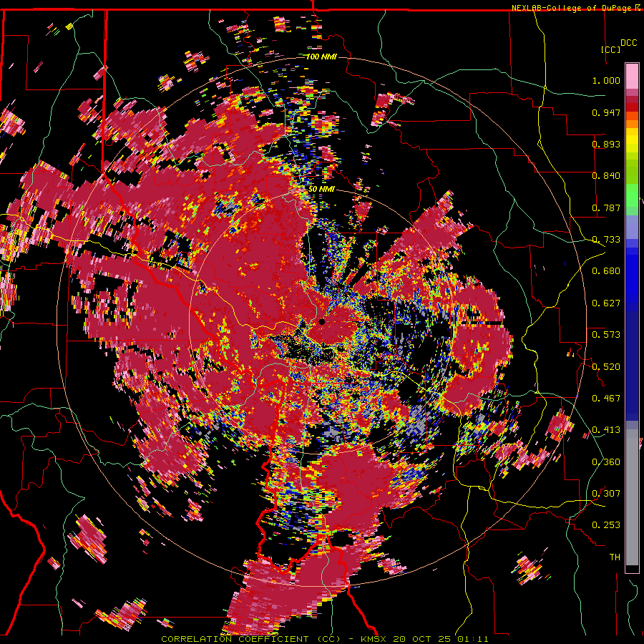Click the Correlation Coefficient KMSX caption

pos(325,639)
